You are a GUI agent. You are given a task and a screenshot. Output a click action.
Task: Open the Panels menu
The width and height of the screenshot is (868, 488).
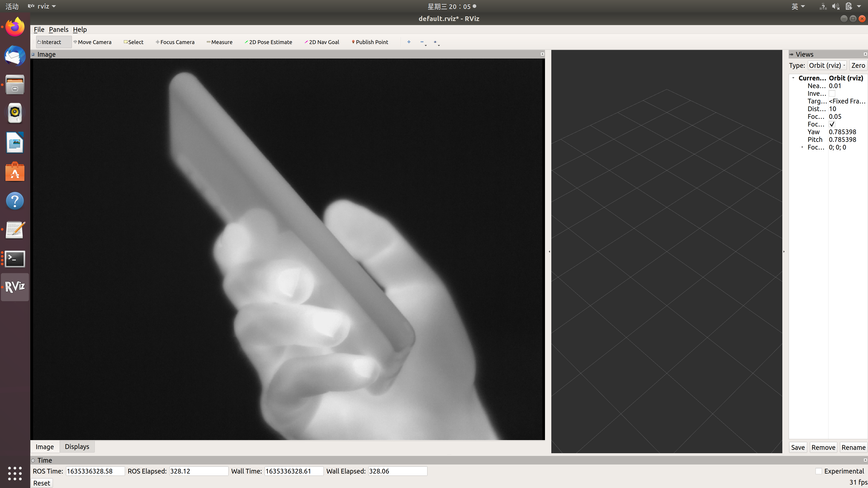coord(58,30)
